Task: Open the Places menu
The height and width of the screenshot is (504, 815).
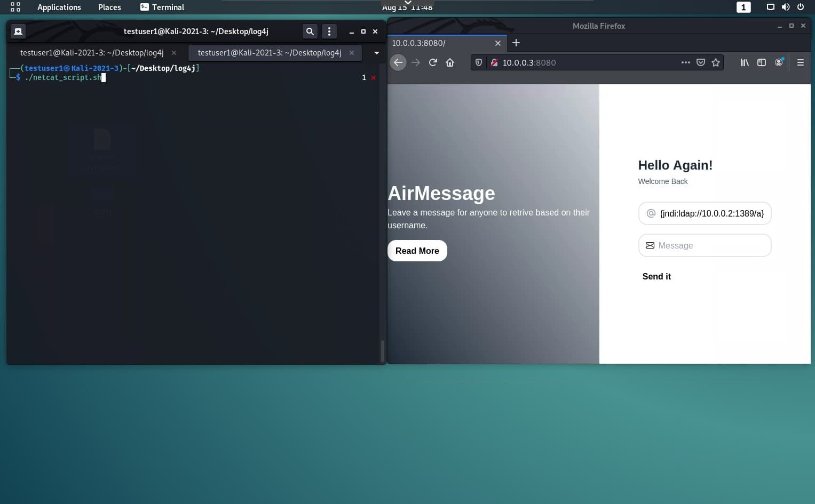Action: [x=109, y=7]
